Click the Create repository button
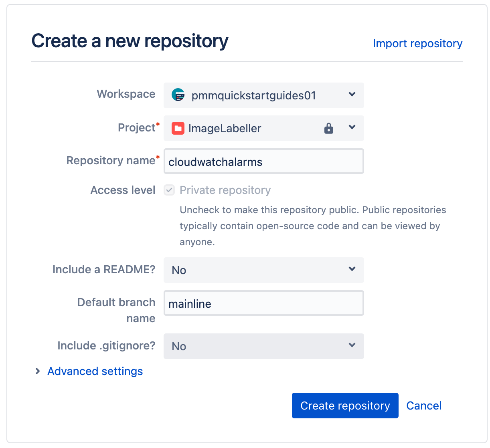The width and height of the screenshot is (490, 448). point(345,406)
